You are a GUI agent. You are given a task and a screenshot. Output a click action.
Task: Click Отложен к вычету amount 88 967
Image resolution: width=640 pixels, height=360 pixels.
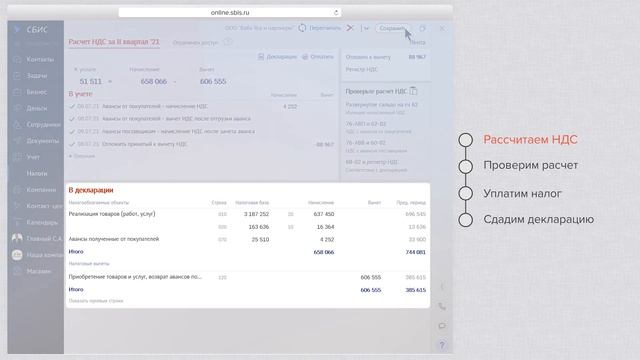(417, 57)
